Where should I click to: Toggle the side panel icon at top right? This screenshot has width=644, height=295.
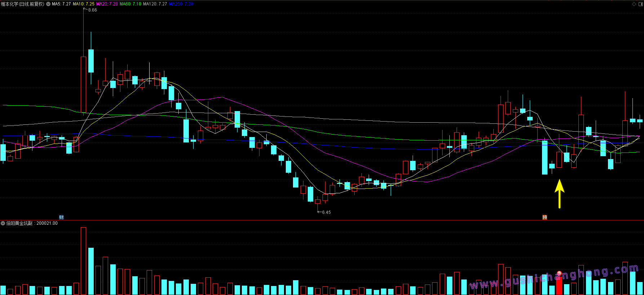click(640, 4)
